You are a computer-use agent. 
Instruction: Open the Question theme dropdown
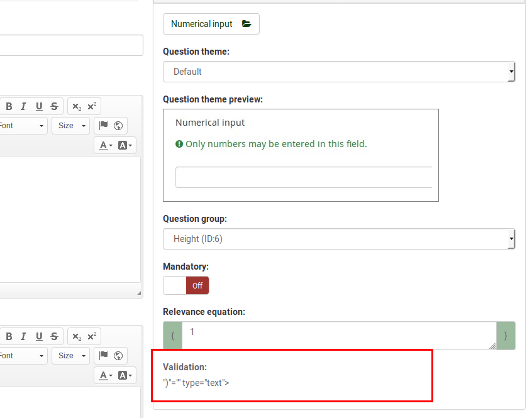[338, 72]
